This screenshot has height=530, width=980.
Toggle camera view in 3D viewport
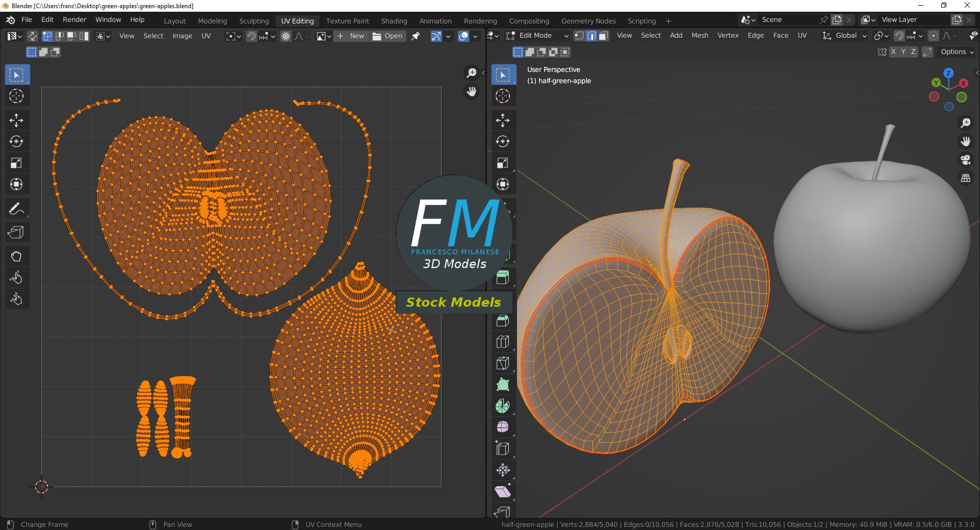[x=965, y=160]
